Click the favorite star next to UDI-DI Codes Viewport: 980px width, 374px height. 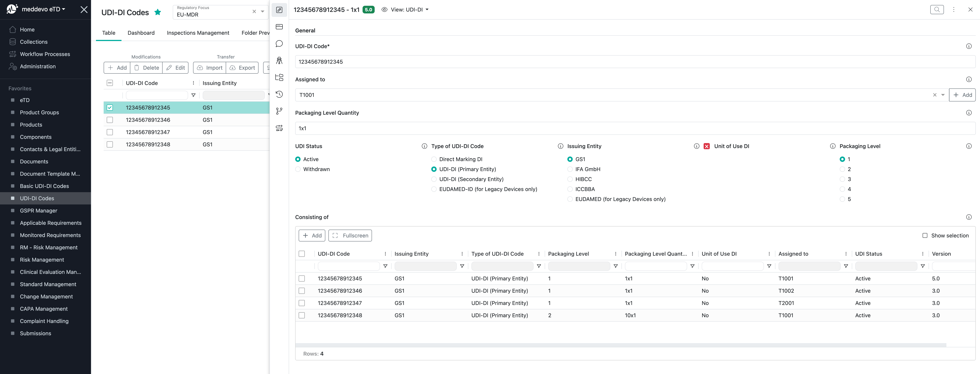click(x=158, y=12)
